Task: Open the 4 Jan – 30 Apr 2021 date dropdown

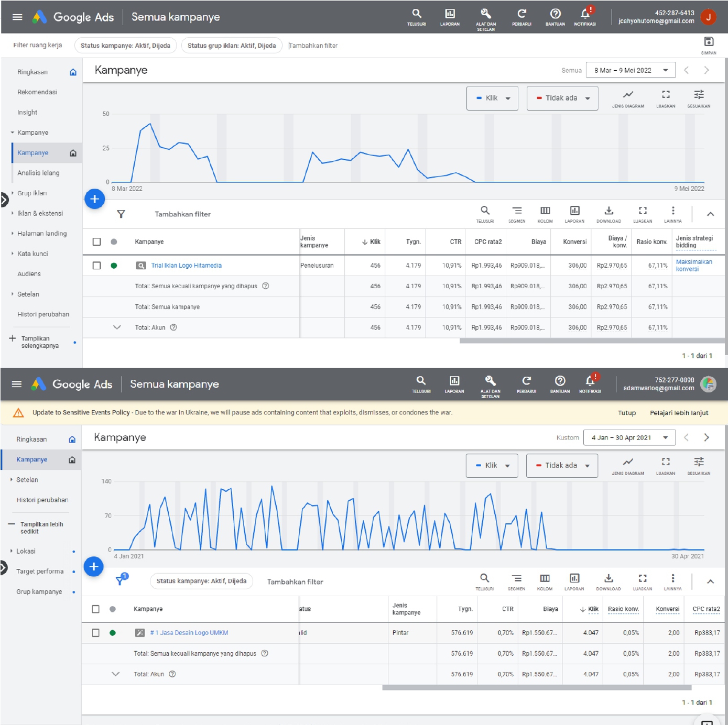Action: coord(629,437)
